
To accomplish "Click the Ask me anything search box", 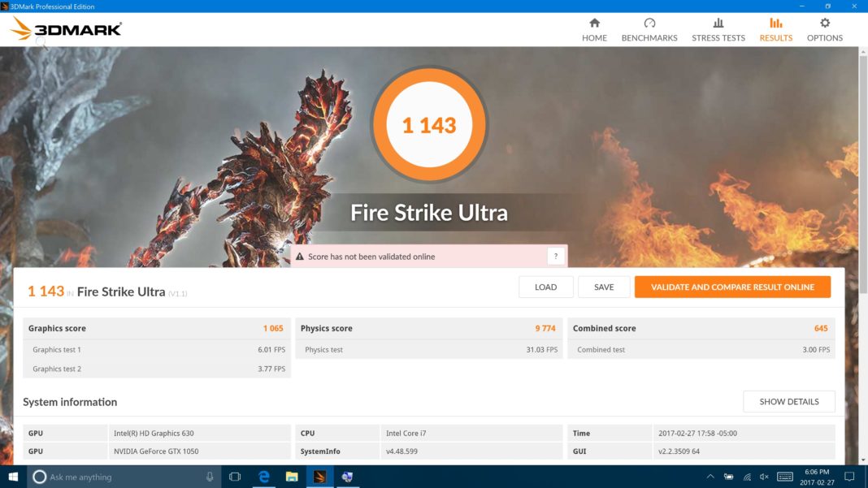I will 122,477.
